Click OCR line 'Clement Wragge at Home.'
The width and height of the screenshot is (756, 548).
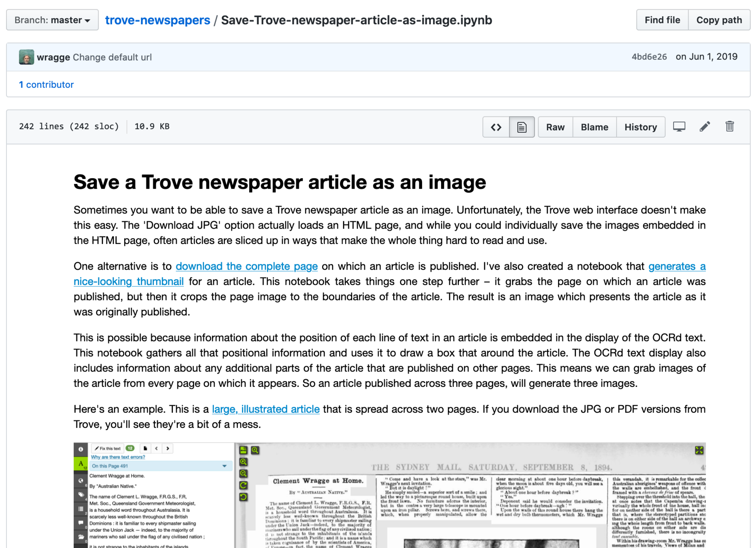pyautogui.click(x=117, y=476)
